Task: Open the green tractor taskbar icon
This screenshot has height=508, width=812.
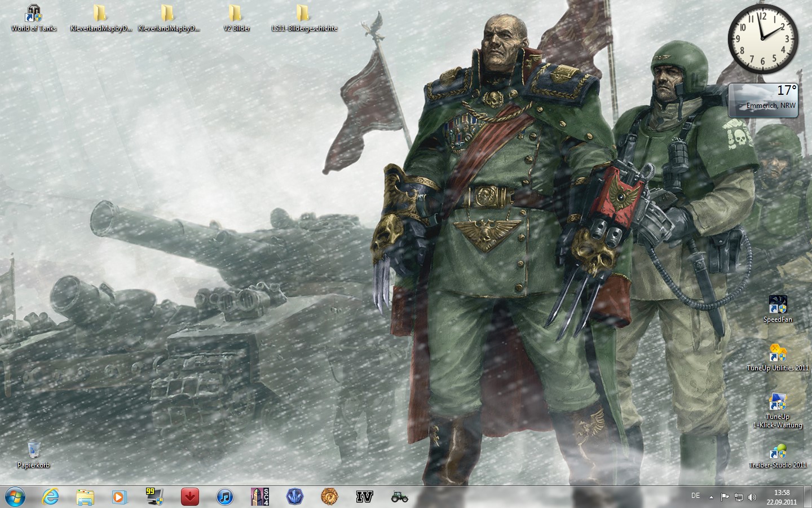Action: tap(399, 497)
